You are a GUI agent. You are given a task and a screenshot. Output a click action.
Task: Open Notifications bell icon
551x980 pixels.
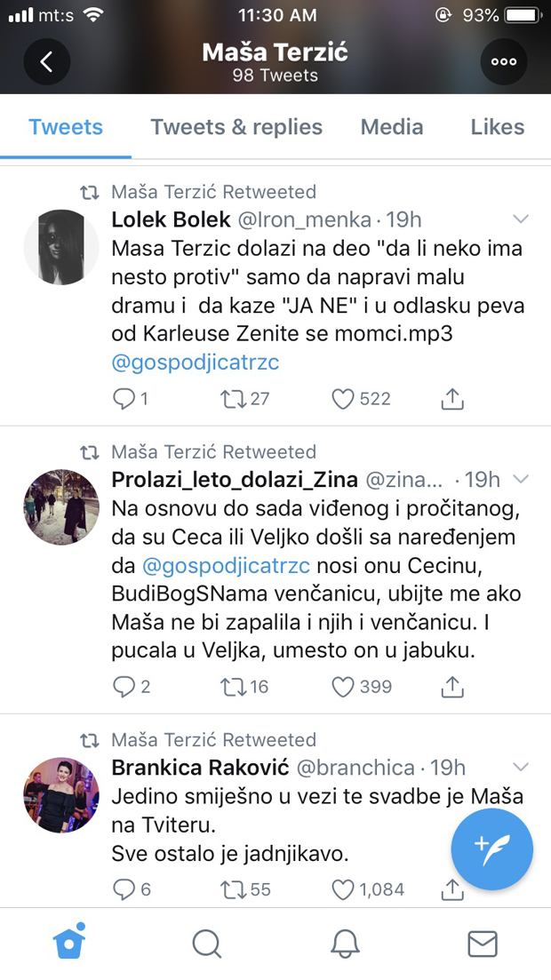pyautogui.click(x=345, y=943)
